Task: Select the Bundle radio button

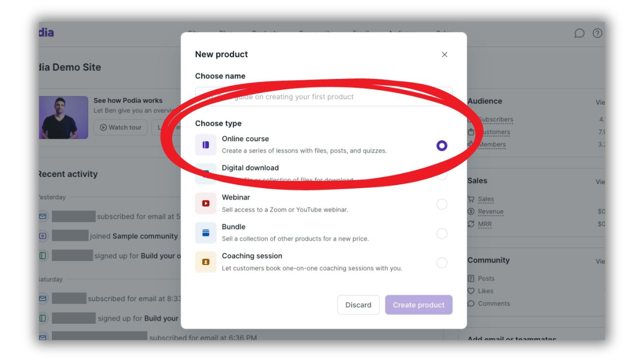Action: (x=442, y=234)
